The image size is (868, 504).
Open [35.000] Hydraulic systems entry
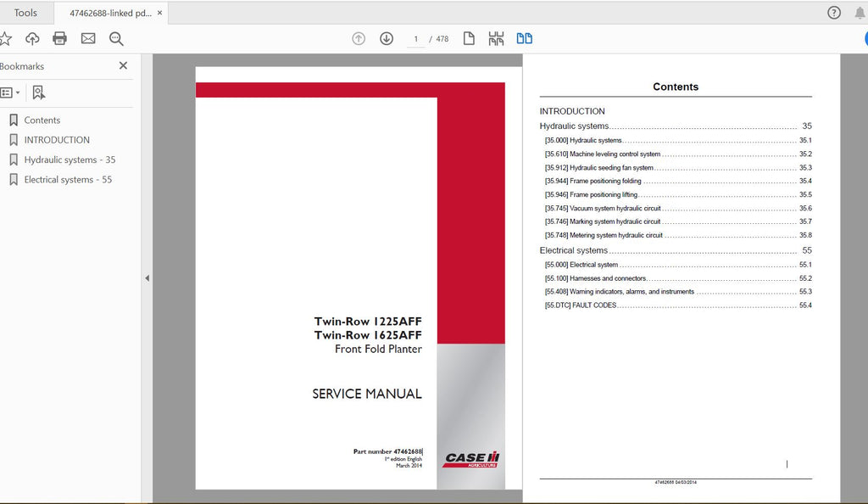point(678,141)
